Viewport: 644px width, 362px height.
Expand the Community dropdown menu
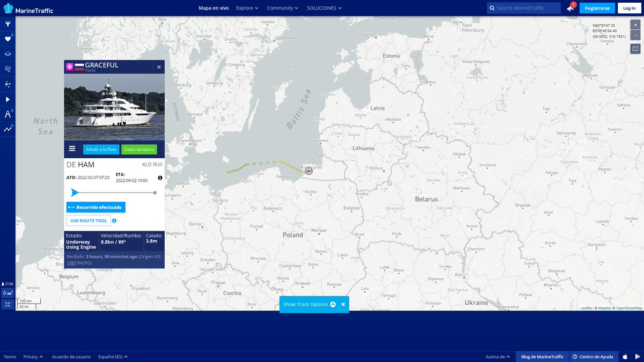(x=283, y=8)
